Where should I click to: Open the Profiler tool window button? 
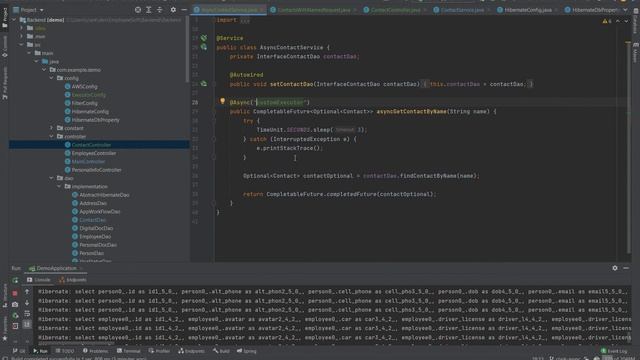pos(159,351)
